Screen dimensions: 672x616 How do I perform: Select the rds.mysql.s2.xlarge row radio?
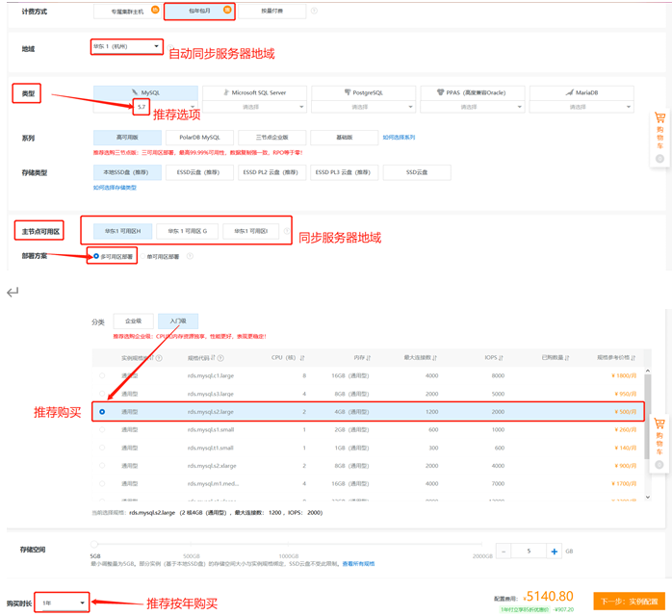click(x=102, y=466)
